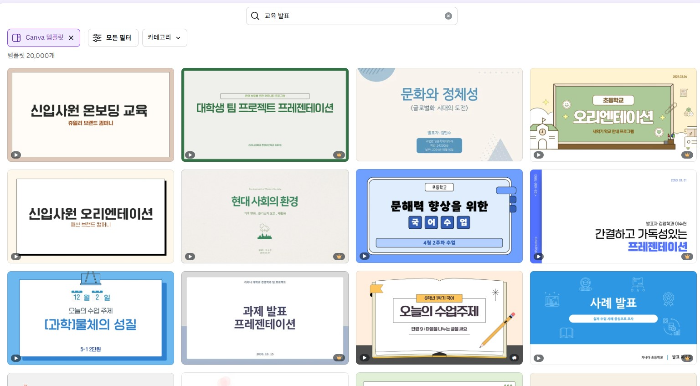Play icon on 신입사원 오리엔테이션 template
This screenshot has height=386, width=700.
(x=16, y=256)
